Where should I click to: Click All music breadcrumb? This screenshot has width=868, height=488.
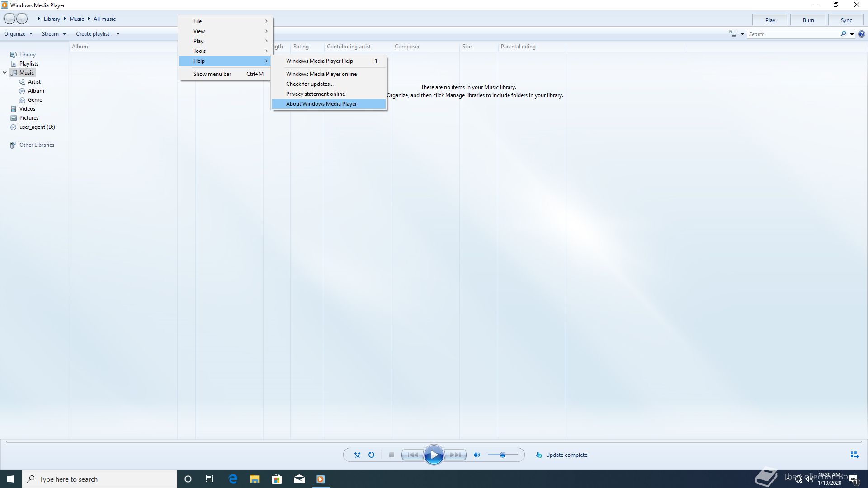[x=104, y=19]
